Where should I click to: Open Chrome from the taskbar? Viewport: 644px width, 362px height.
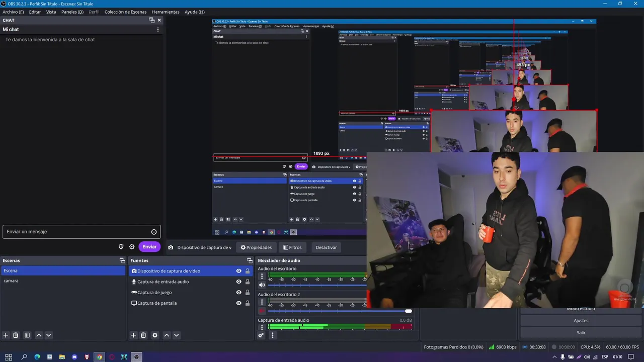click(x=100, y=357)
